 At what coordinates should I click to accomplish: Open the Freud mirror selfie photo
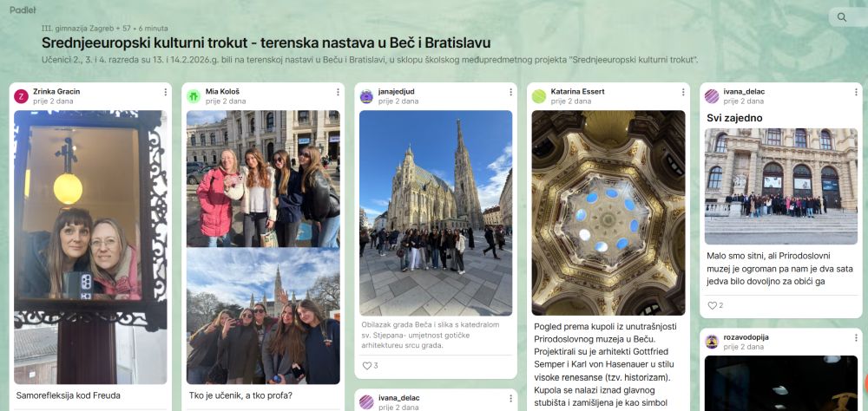(x=90, y=247)
